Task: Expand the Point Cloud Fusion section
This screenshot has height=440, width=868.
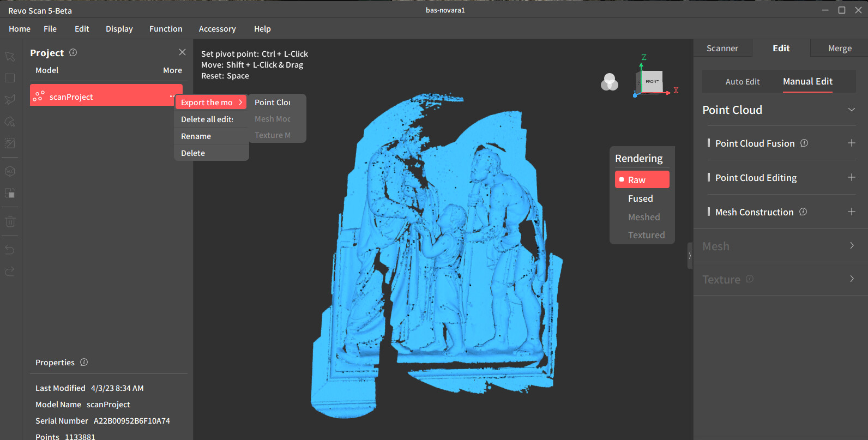Action: click(x=851, y=143)
